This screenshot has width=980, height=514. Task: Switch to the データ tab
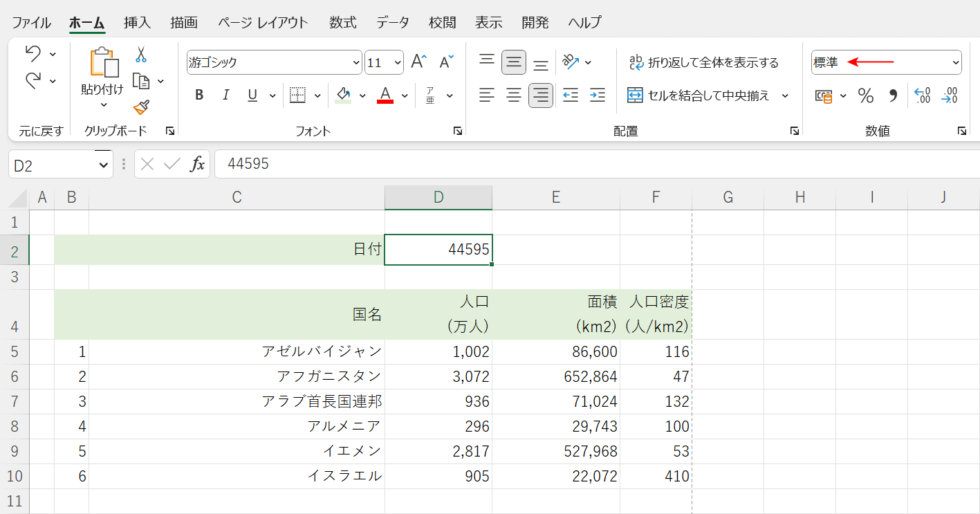392,22
